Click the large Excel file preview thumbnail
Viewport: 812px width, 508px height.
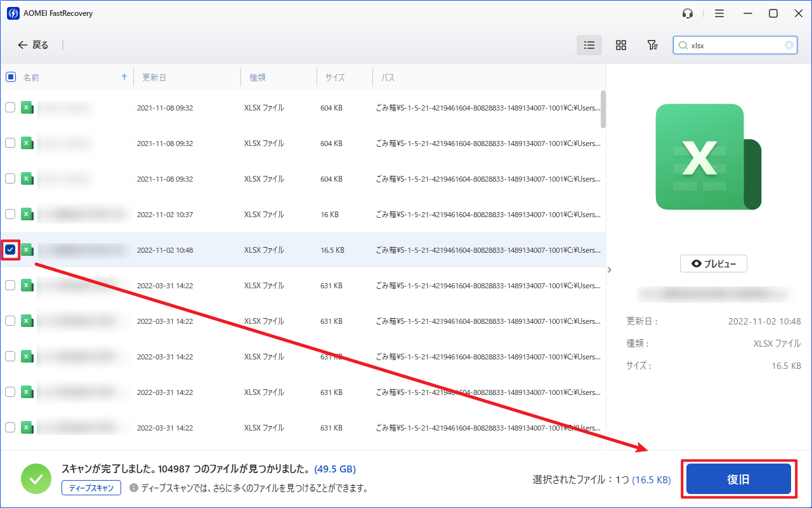[708, 157]
